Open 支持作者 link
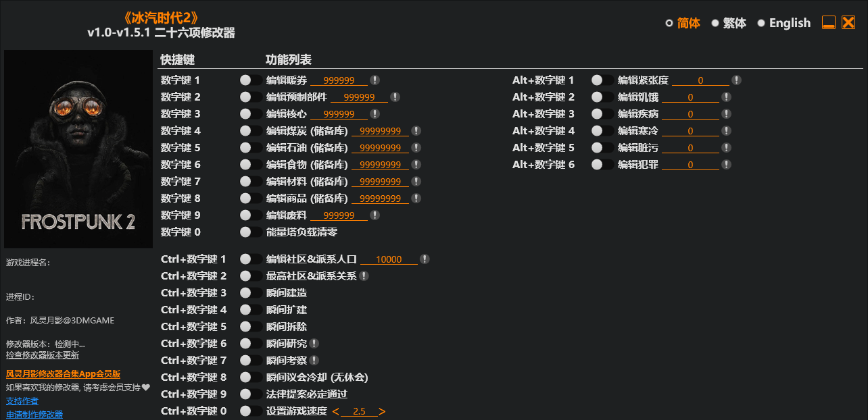 pyautogui.click(x=22, y=401)
